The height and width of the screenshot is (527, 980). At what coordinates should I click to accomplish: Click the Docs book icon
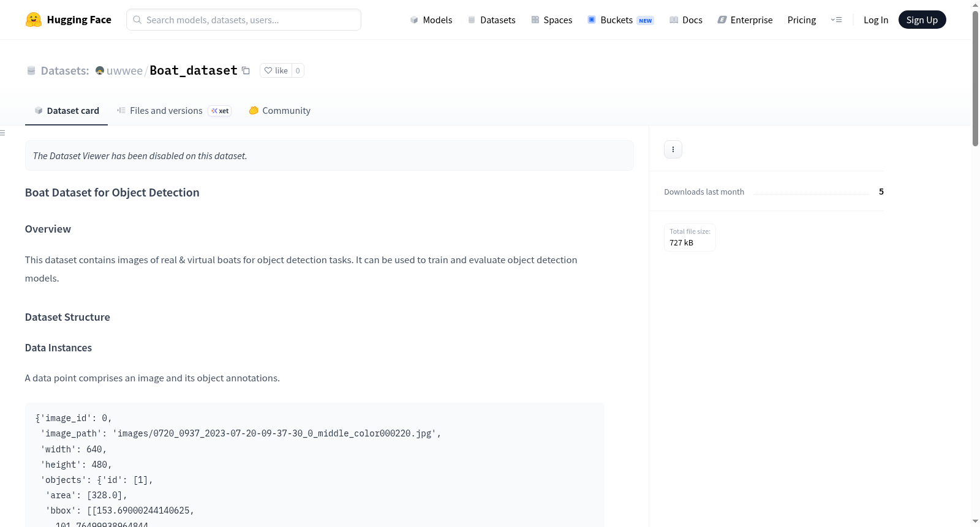pyautogui.click(x=674, y=20)
